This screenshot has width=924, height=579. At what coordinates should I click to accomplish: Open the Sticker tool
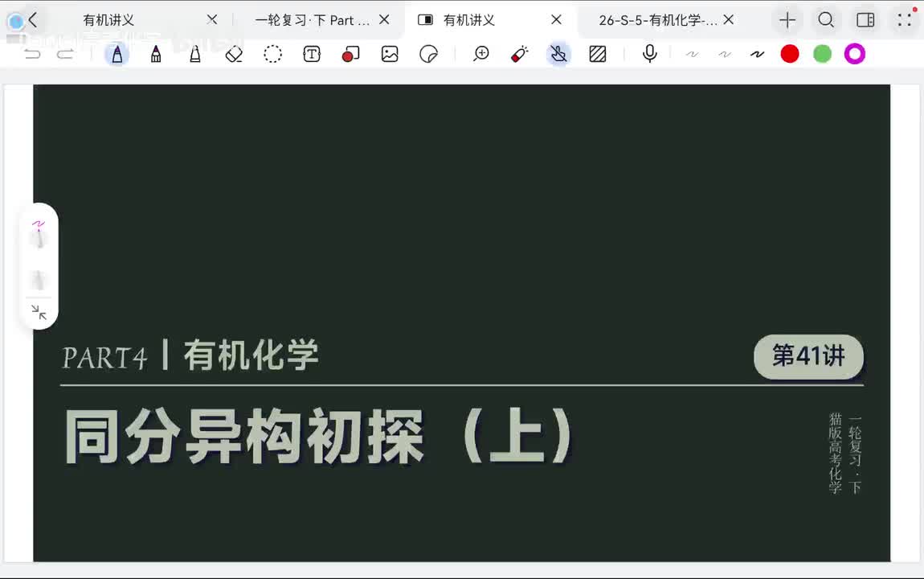pos(428,54)
